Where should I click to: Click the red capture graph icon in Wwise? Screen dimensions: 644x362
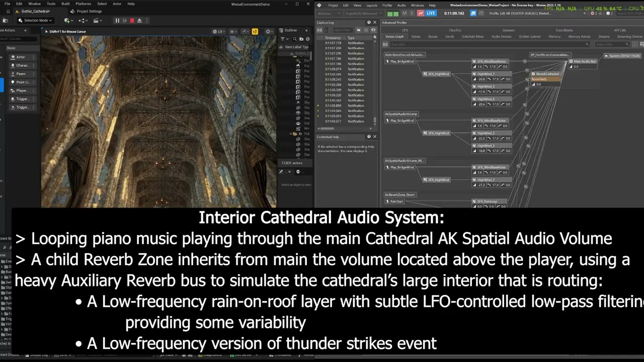(x=420, y=13)
